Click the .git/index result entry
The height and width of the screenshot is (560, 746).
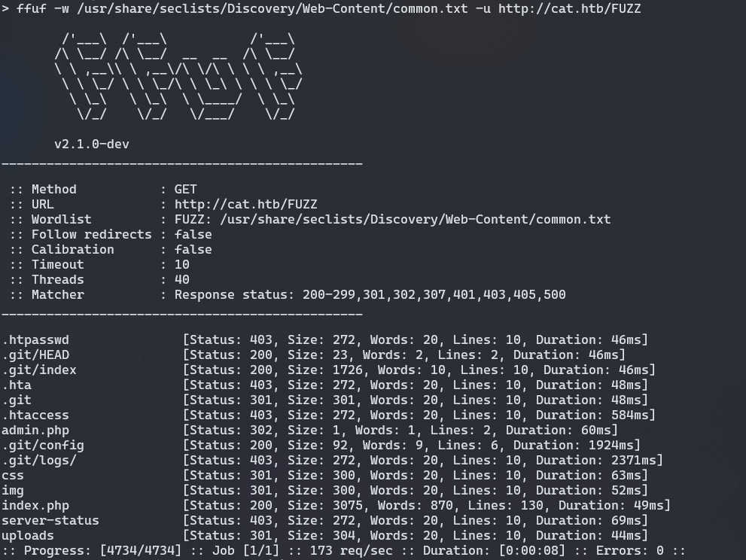[39, 370]
